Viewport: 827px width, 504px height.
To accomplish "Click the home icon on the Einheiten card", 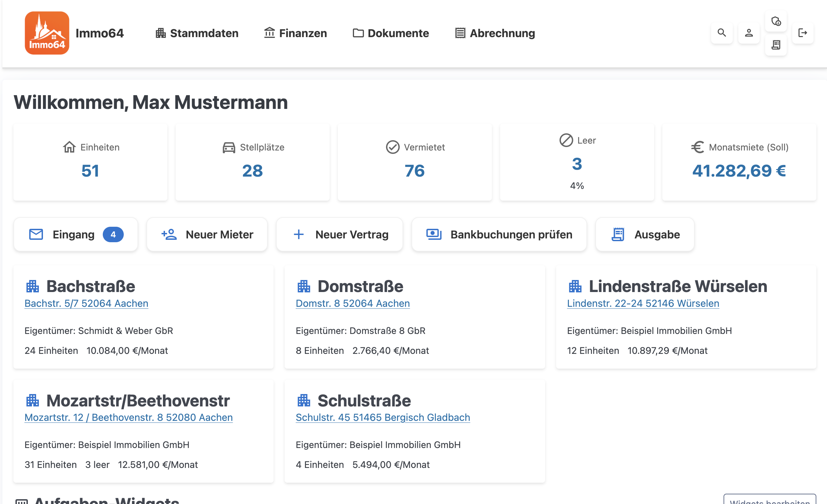I will point(69,147).
